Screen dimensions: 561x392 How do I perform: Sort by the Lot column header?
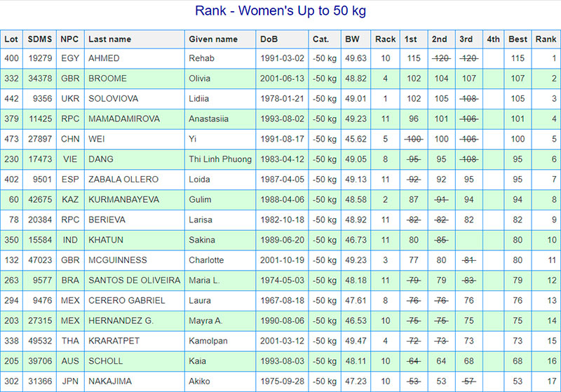tap(11, 39)
